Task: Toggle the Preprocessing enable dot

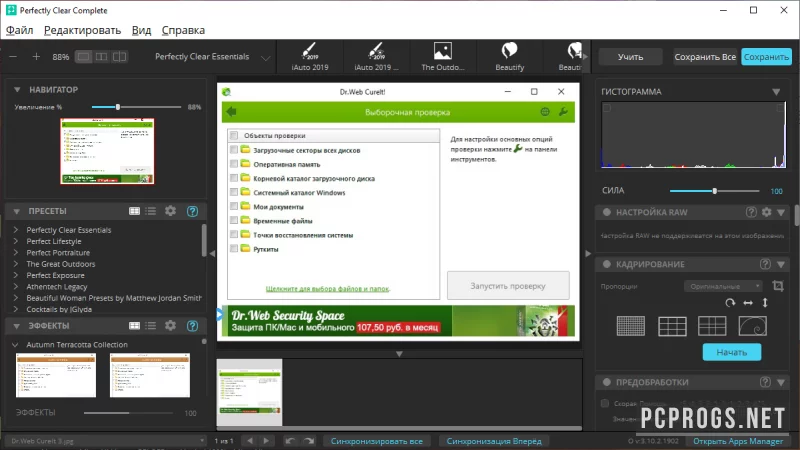Action: [x=607, y=382]
